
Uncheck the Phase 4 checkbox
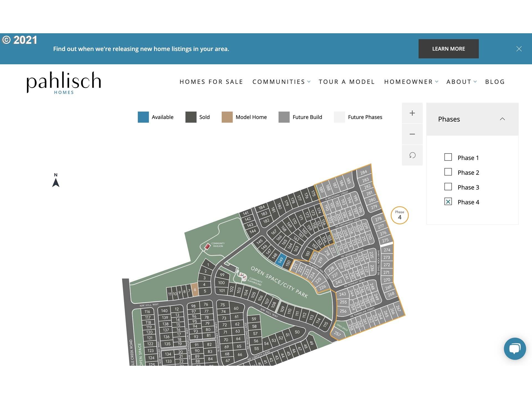(448, 201)
